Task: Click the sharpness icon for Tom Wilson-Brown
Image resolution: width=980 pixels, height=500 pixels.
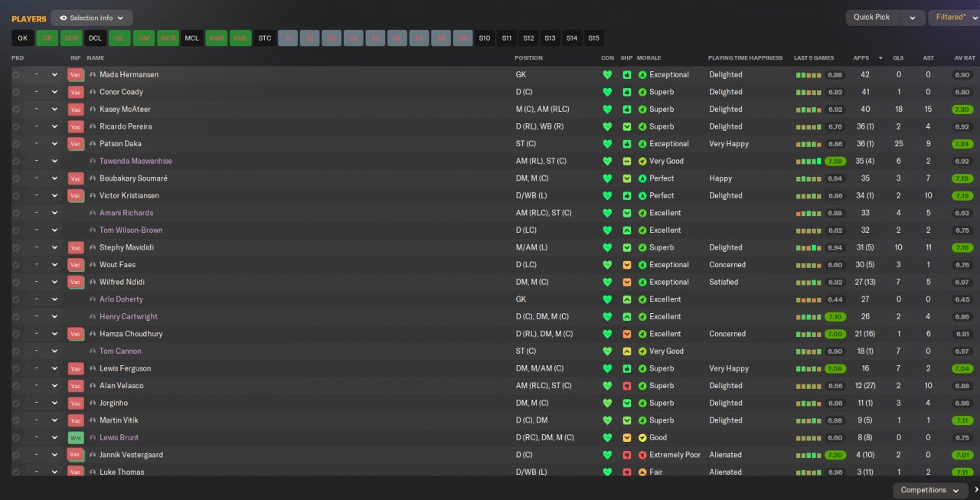Action: (x=626, y=230)
